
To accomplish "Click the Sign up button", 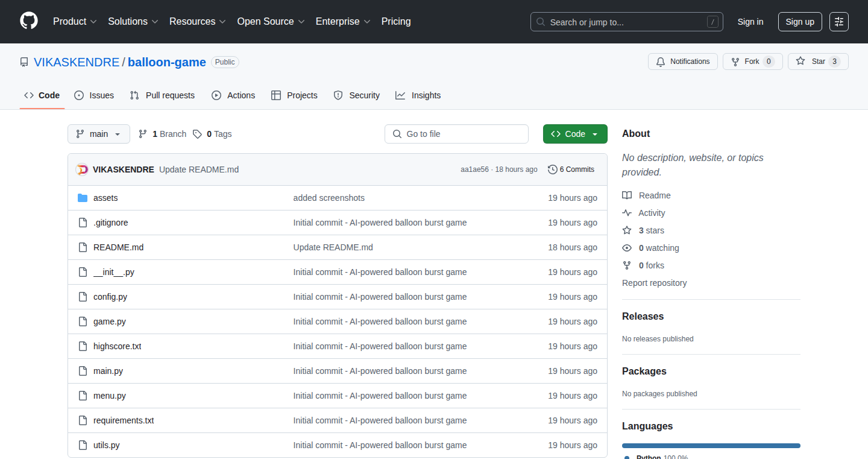I will [800, 22].
